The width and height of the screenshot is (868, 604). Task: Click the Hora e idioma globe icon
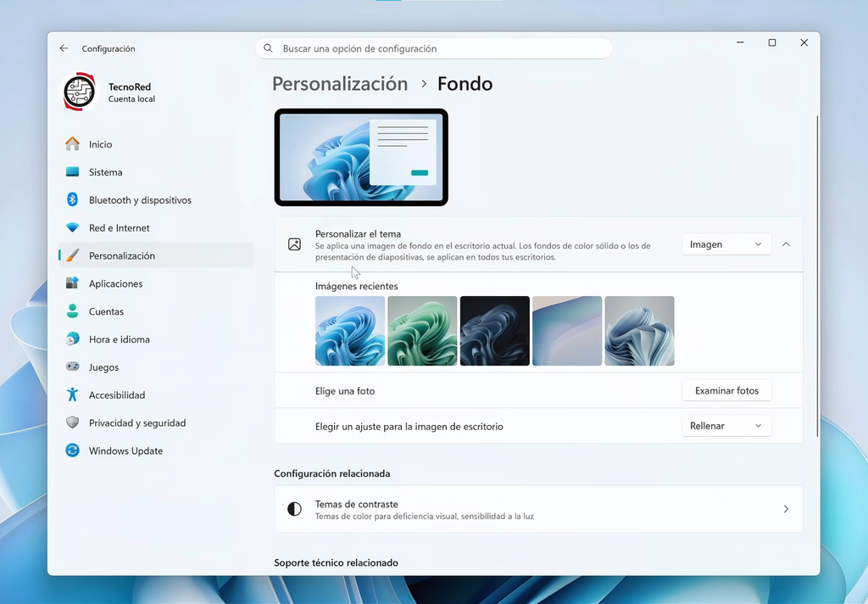point(73,339)
